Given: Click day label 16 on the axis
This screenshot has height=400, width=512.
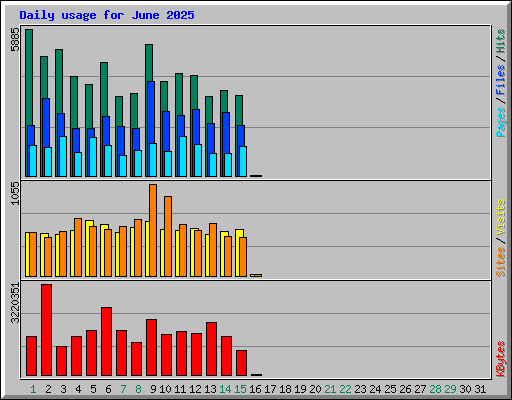Looking at the screenshot, I should (255, 389).
